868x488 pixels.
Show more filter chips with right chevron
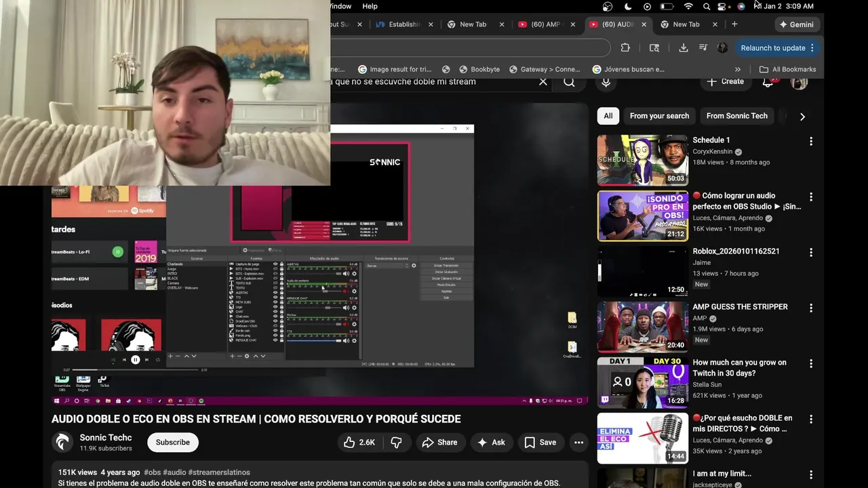click(802, 117)
